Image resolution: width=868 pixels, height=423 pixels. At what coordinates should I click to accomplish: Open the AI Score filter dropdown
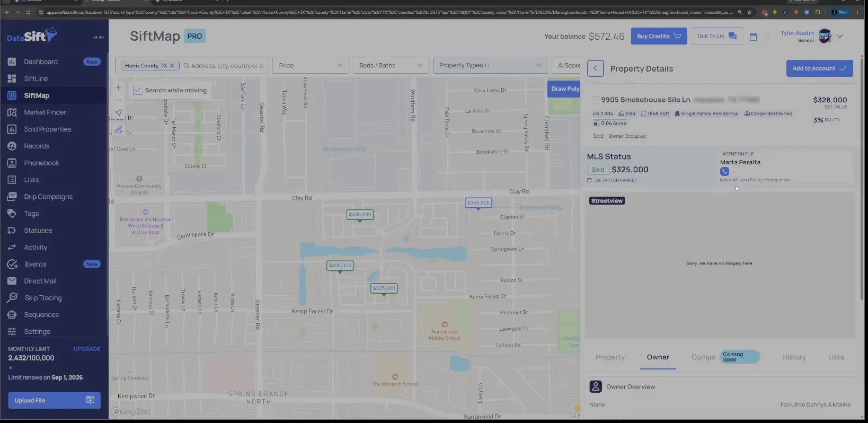click(567, 65)
